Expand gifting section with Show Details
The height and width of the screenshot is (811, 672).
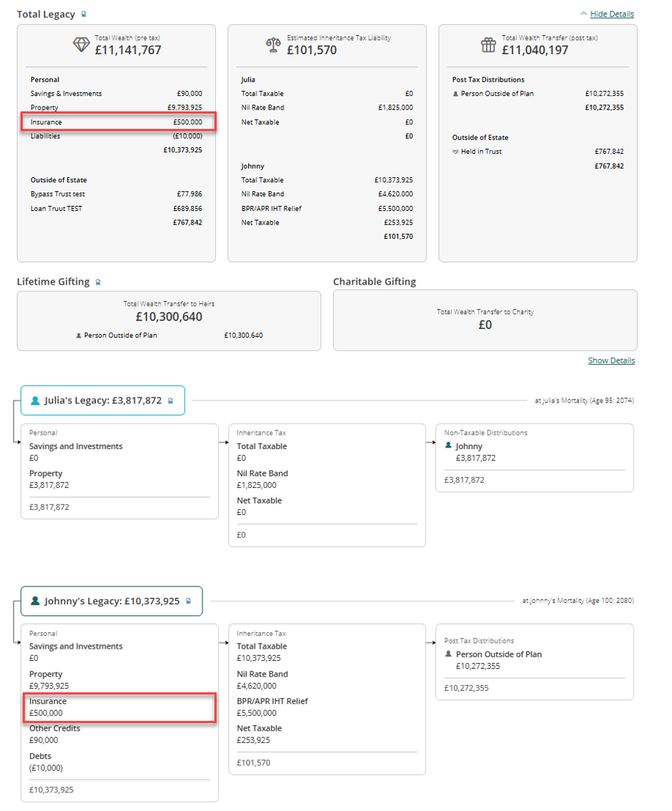pyautogui.click(x=611, y=360)
